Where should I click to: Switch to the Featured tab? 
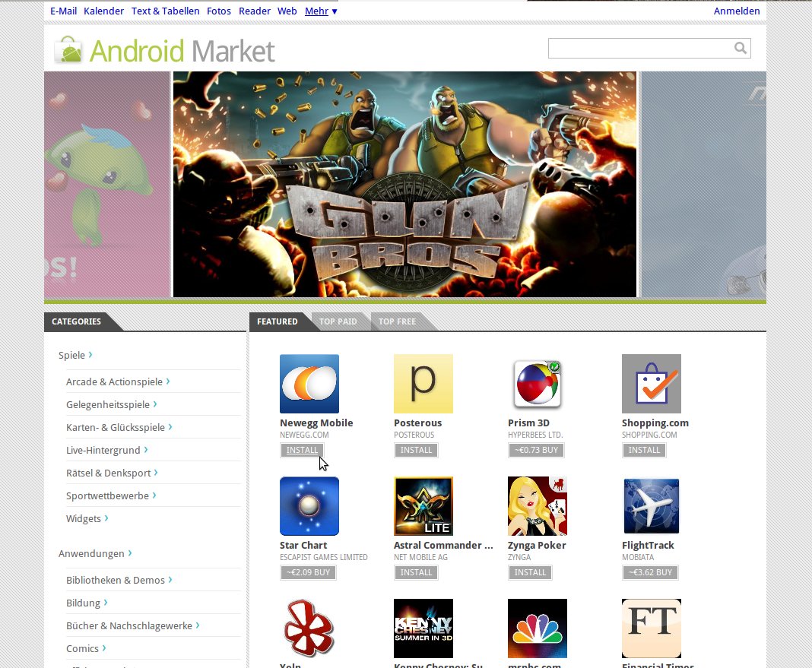click(277, 321)
